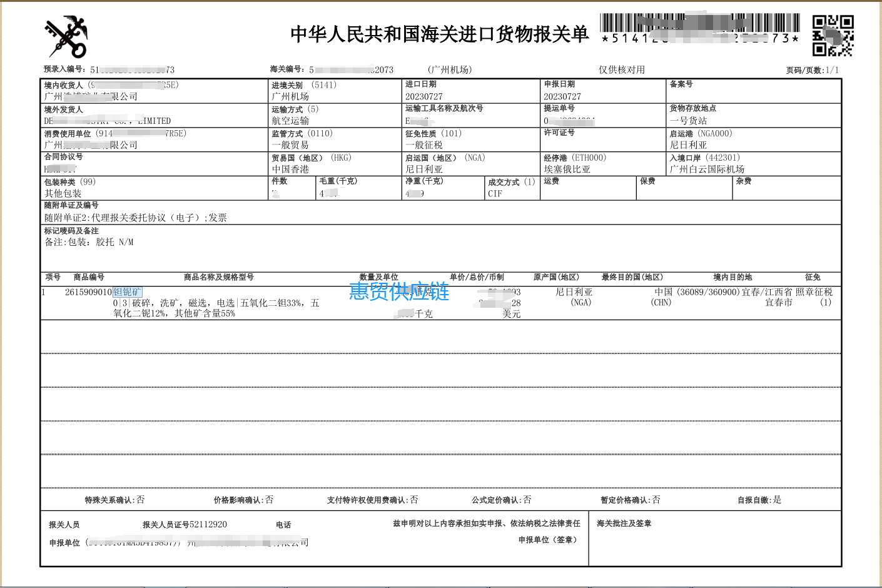This screenshot has height=588, width=882.
Task: Click the 最终目的国(地区) column header
Action: click(x=632, y=277)
